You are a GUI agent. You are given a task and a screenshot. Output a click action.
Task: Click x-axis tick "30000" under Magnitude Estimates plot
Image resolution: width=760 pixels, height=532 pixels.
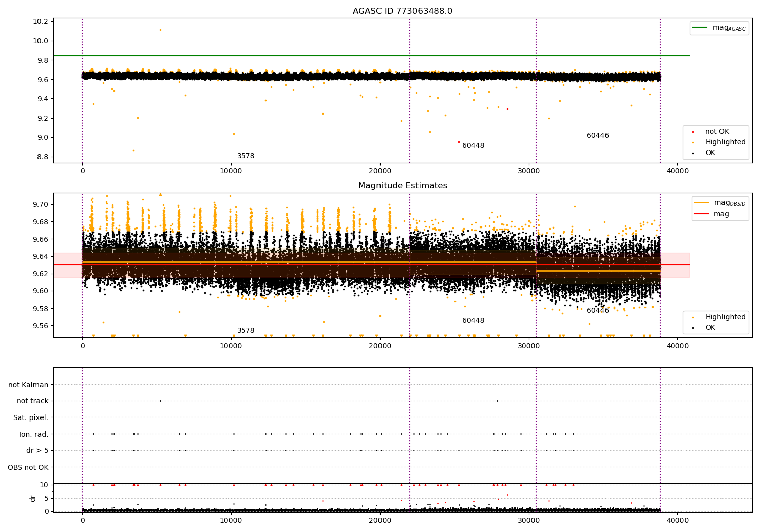[x=529, y=346]
